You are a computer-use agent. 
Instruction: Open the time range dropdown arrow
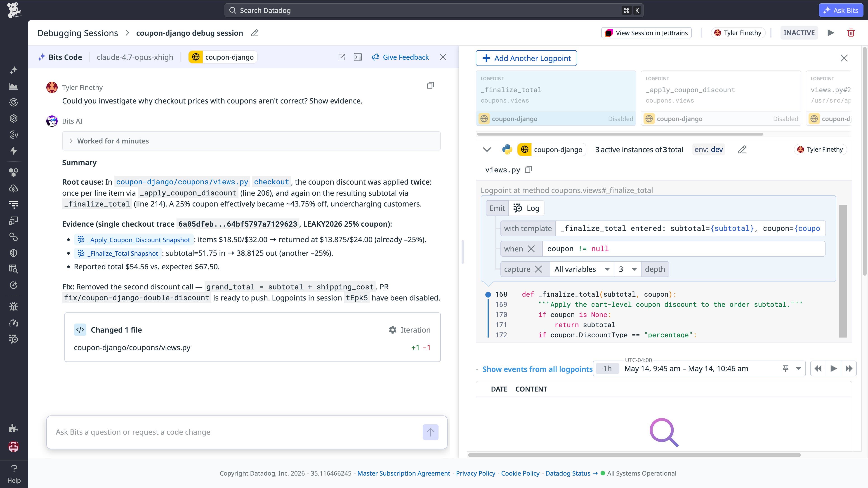pos(798,368)
